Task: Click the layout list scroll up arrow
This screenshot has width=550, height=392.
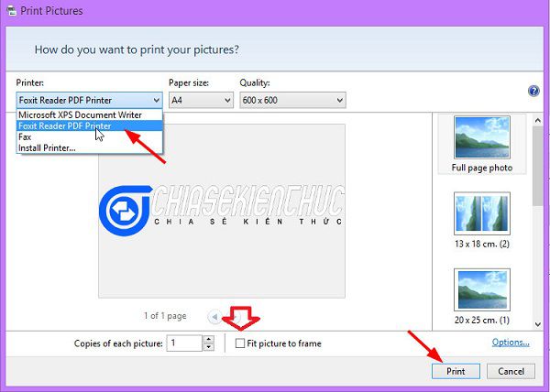Action: pyautogui.click(x=538, y=121)
